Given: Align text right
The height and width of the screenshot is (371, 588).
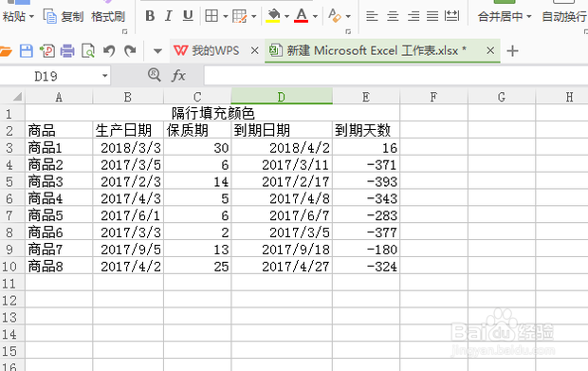Looking at the screenshot, I should click(x=413, y=16).
